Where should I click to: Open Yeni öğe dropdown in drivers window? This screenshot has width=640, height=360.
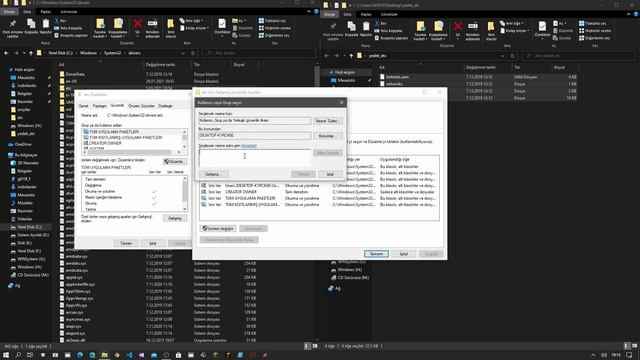(x=191, y=20)
